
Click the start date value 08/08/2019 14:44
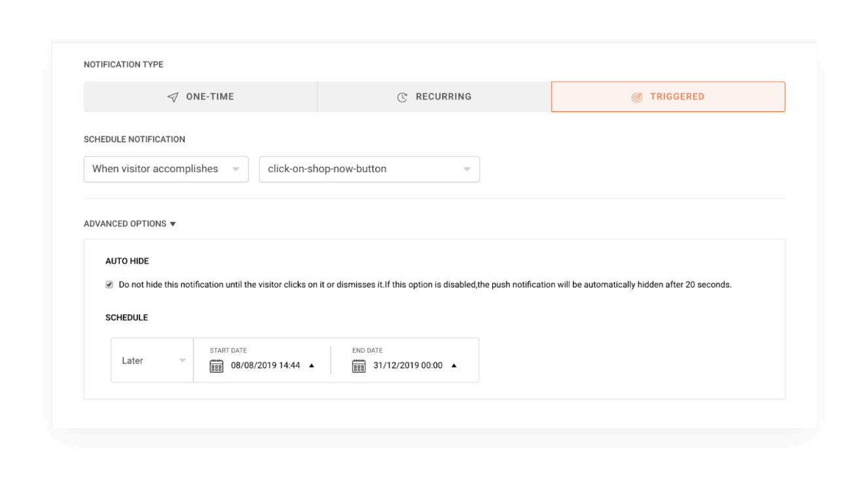point(265,366)
